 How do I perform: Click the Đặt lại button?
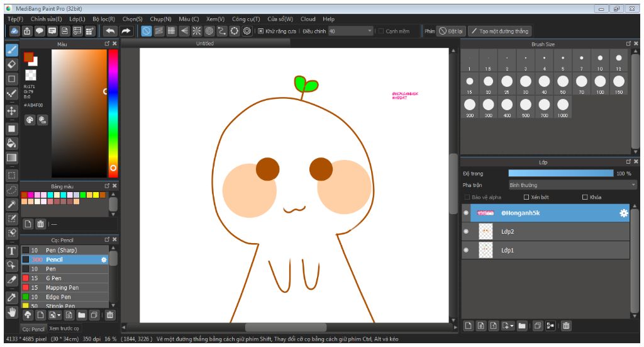pyautogui.click(x=451, y=31)
